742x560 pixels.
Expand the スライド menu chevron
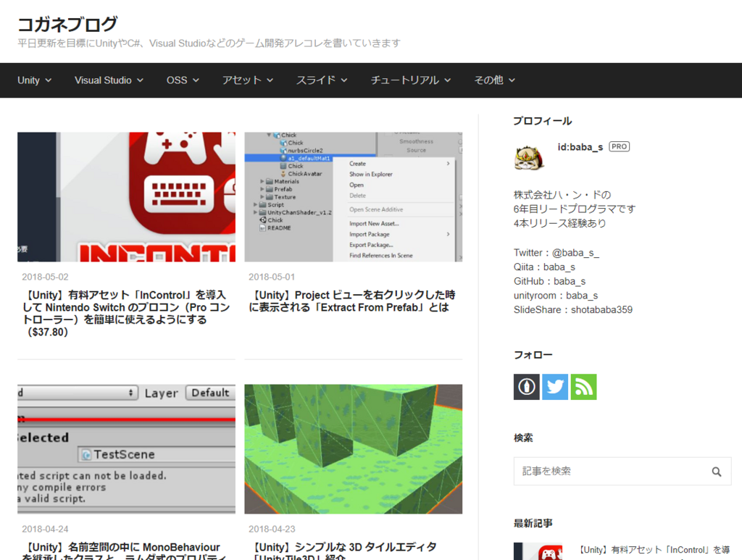tap(344, 80)
